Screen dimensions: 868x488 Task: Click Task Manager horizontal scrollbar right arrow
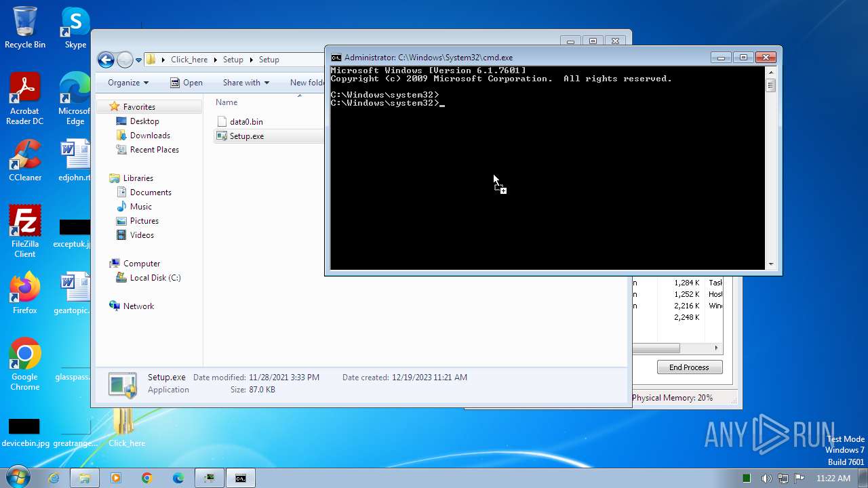click(x=716, y=348)
